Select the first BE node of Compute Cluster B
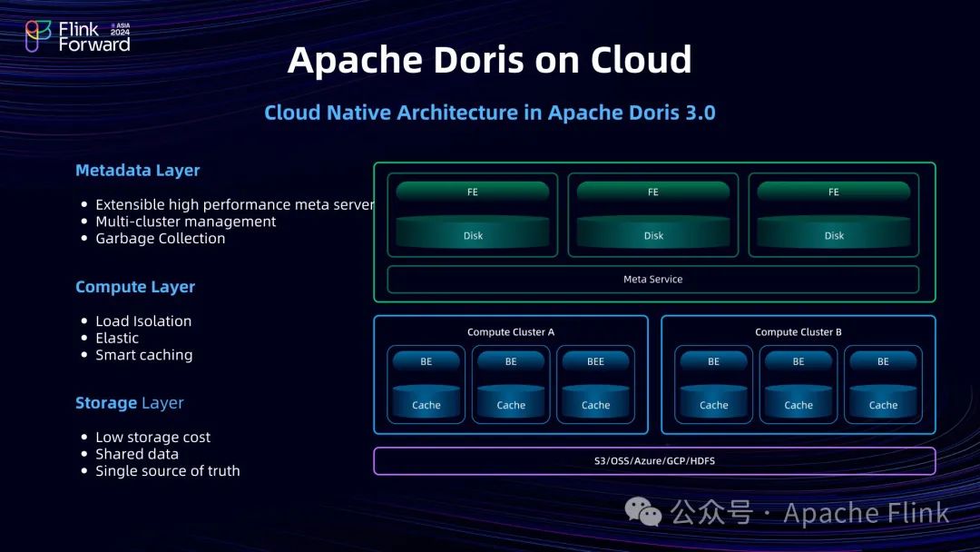 pyautogui.click(x=713, y=361)
